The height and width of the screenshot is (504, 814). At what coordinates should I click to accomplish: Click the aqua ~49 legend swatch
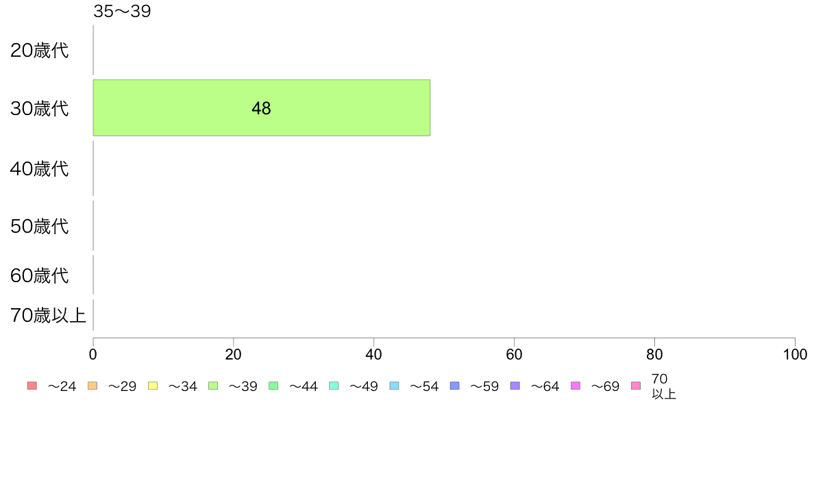pyautogui.click(x=334, y=386)
